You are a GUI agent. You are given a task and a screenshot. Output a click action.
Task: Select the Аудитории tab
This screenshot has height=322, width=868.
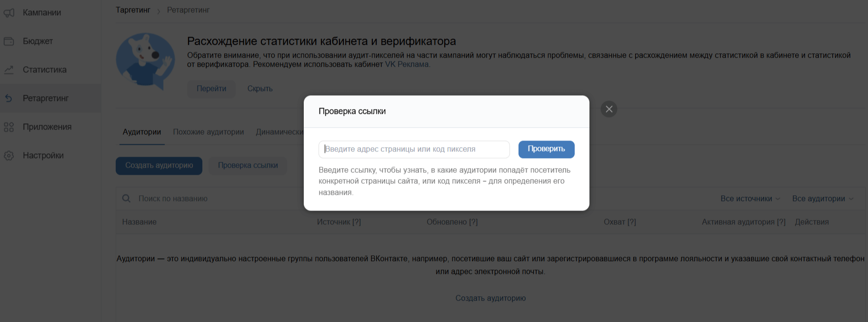click(x=141, y=132)
